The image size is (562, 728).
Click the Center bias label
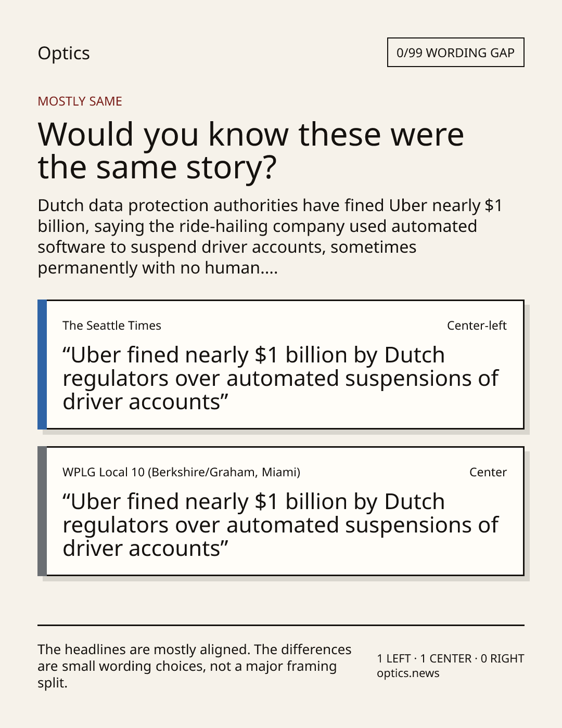coord(488,472)
